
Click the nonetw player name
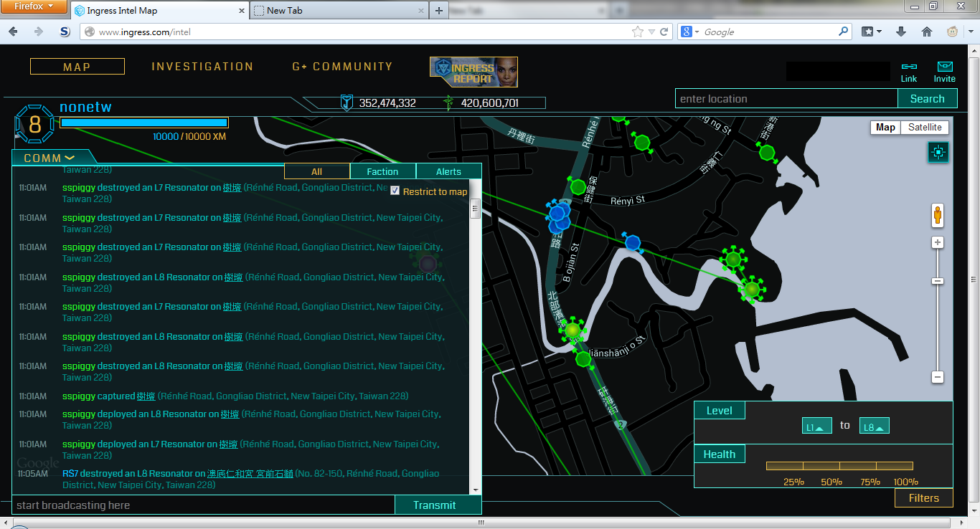coord(85,108)
